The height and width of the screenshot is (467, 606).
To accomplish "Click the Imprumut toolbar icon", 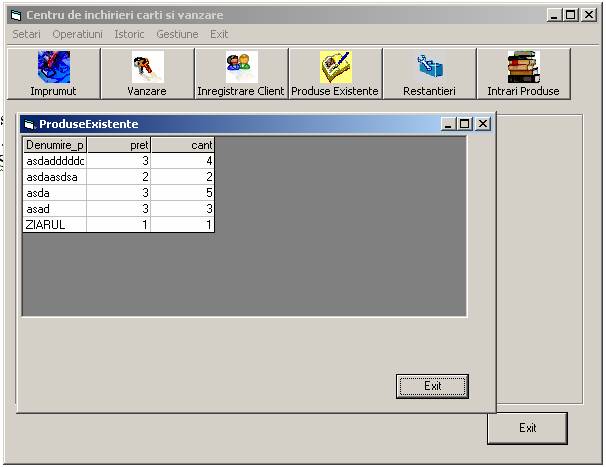I will point(53,68).
